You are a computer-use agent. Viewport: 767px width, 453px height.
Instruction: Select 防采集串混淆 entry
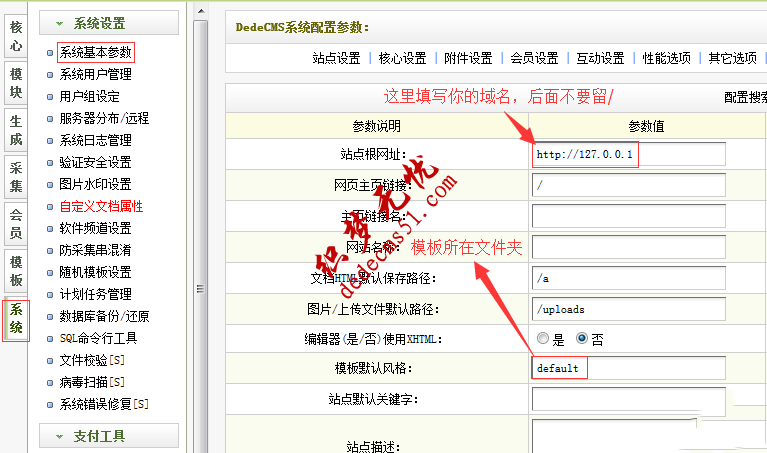pyautogui.click(x=95, y=250)
